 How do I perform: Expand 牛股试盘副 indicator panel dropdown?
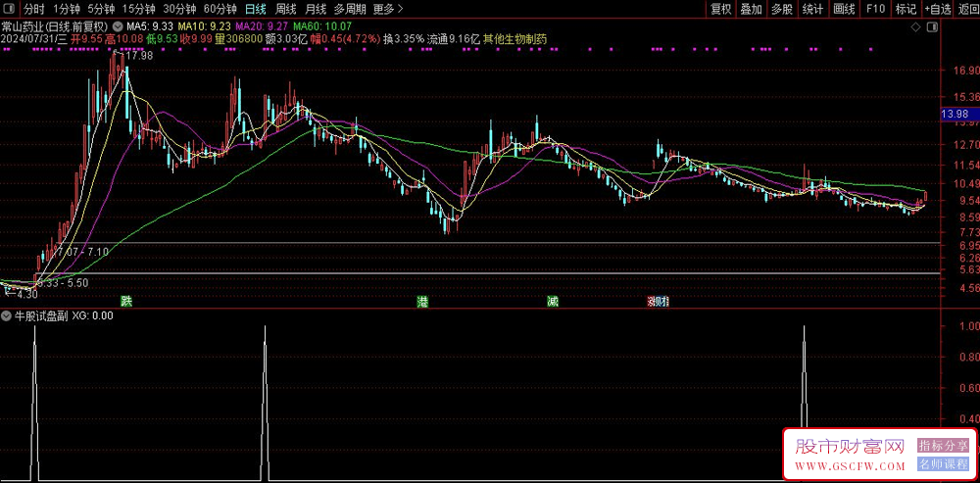point(7,316)
